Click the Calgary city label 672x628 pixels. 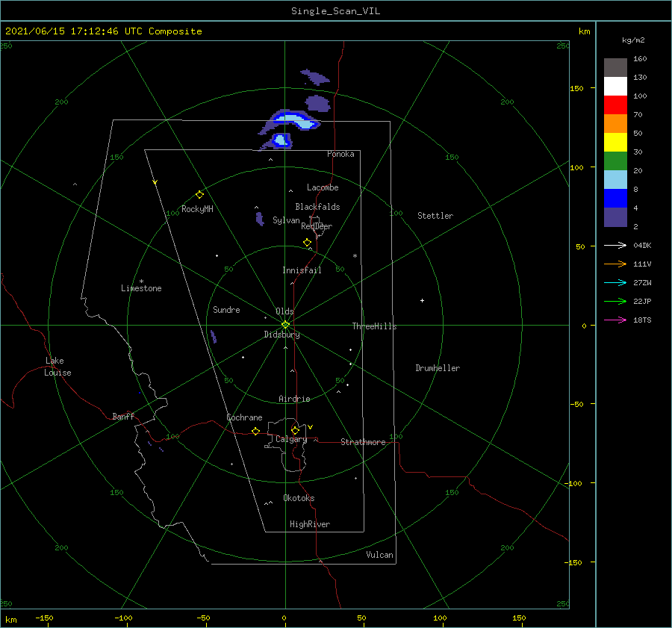(x=291, y=439)
